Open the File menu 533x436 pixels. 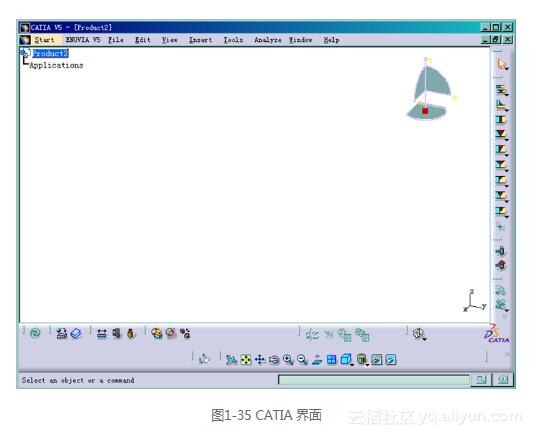[x=116, y=40]
